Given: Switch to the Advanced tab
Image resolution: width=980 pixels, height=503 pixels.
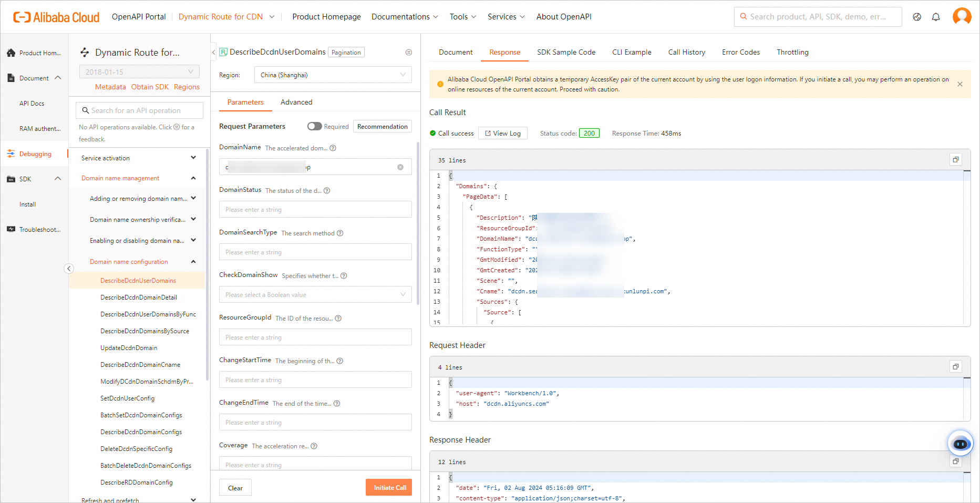Looking at the screenshot, I should coord(296,102).
